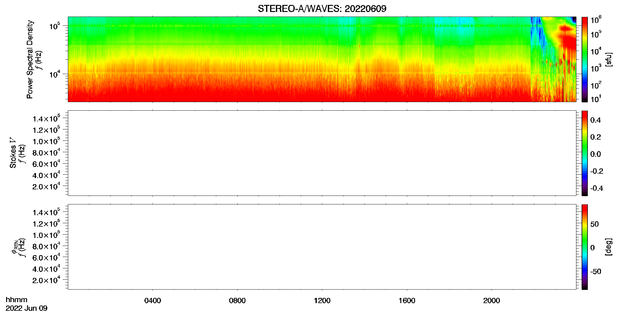
Task: Click the Stokes V axis label
Action: coord(13,153)
